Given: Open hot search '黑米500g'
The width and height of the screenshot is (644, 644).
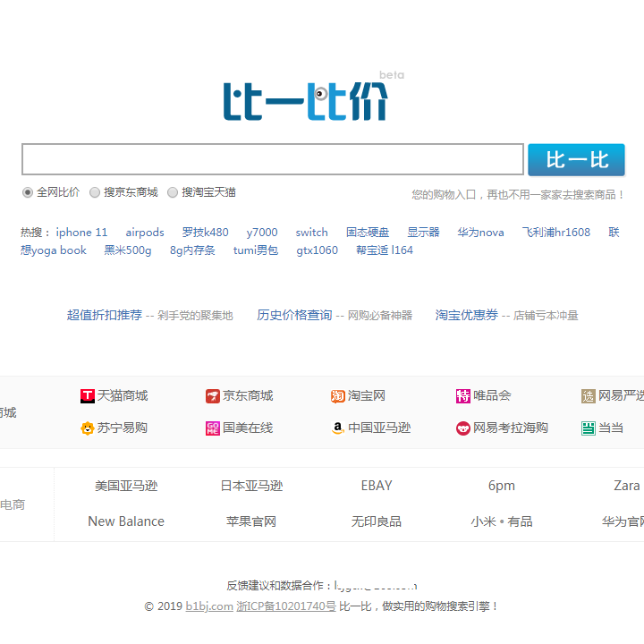Looking at the screenshot, I should point(128,250).
